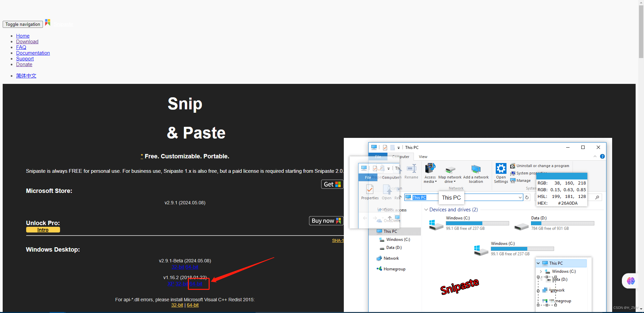Click the v2.9.1 (2024.05.08) version text
Screen dimensions: 644x313
[x=185, y=203]
